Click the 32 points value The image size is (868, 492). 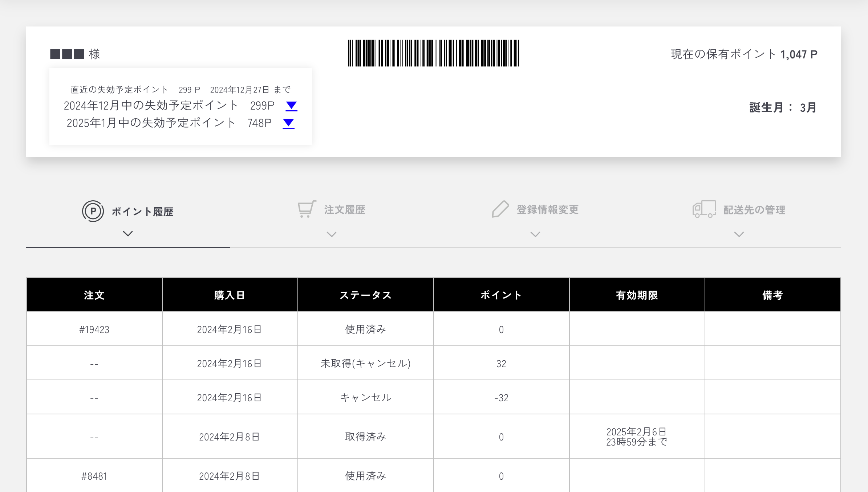(x=502, y=364)
